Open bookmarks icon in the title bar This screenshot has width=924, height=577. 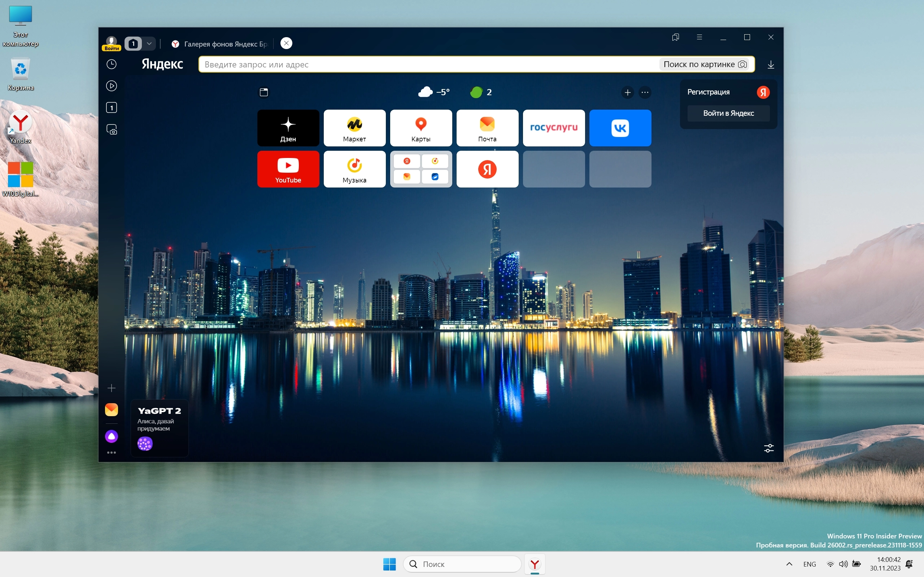click(x=675, y=37)
